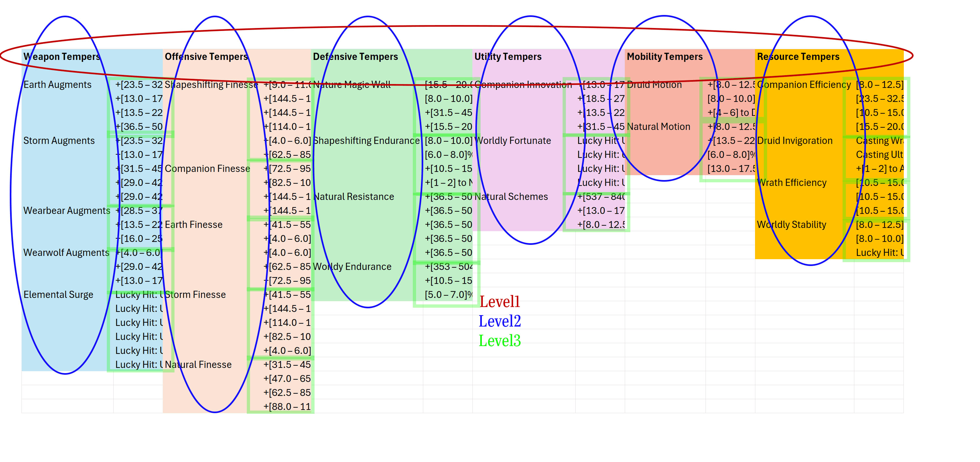Select the Druid Invigoration cell
The image size is (980, 462).
(804, 140)
